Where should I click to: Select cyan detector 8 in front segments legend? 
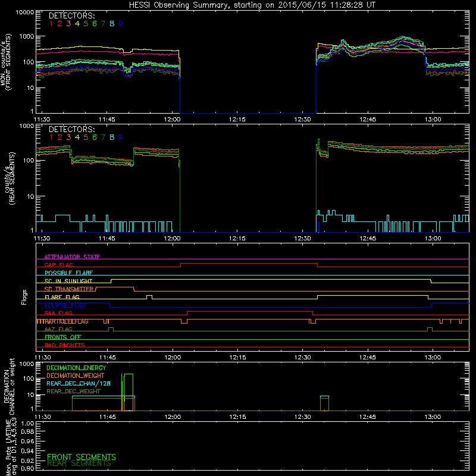pyautogui.click(x=112, y=24)
